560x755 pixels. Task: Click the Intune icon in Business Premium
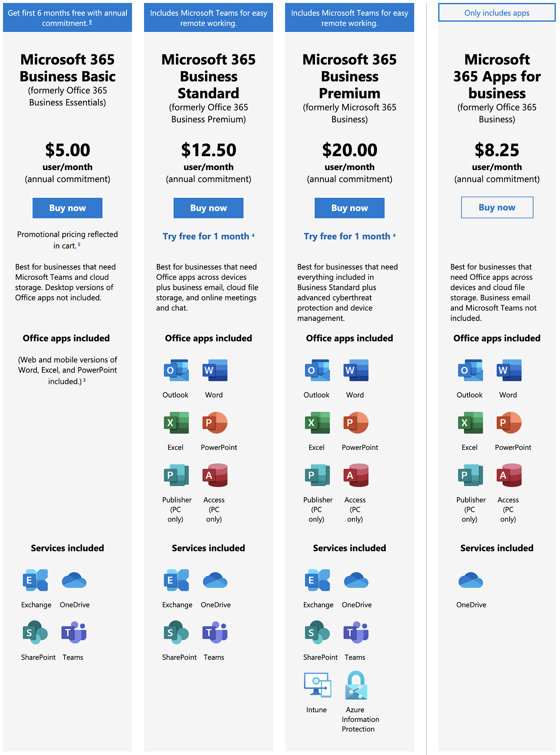[x=317, y=685]
